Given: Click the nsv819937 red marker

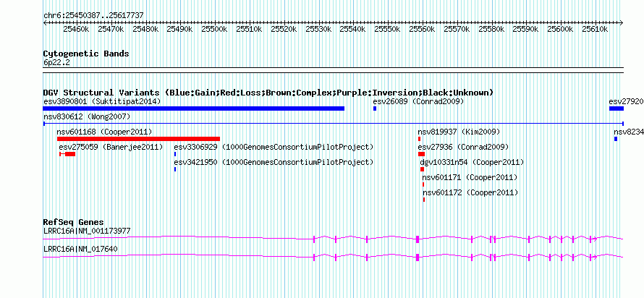Looking at the screenshot, I should (x=420, y=139).
